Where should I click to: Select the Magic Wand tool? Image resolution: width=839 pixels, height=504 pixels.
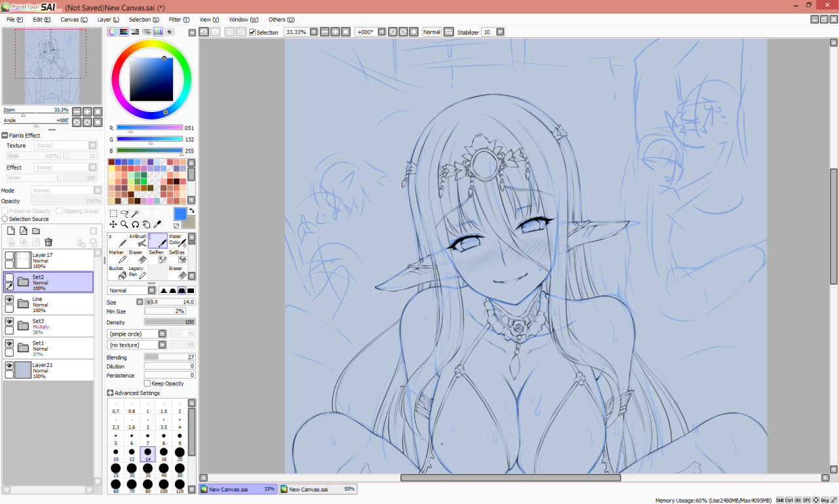point(135,214)
